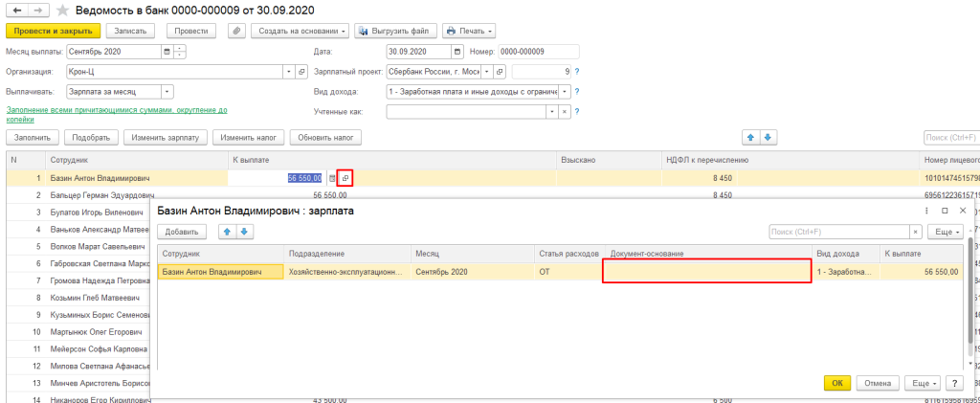Open the Организация Крон-Ц record link icon

point(301,72)
